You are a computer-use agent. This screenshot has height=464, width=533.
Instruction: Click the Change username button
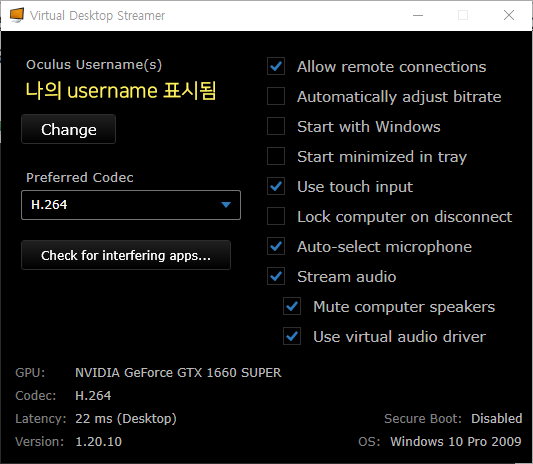coord(69,129)
